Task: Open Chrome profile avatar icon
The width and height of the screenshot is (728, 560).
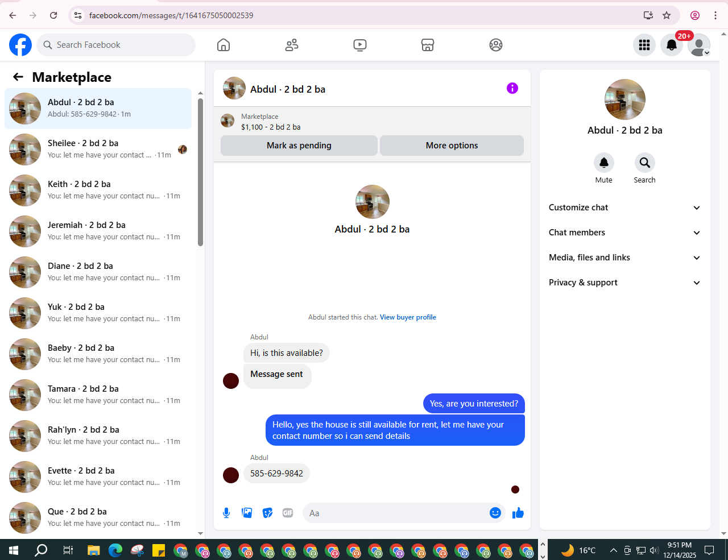Action: point(695,15)
